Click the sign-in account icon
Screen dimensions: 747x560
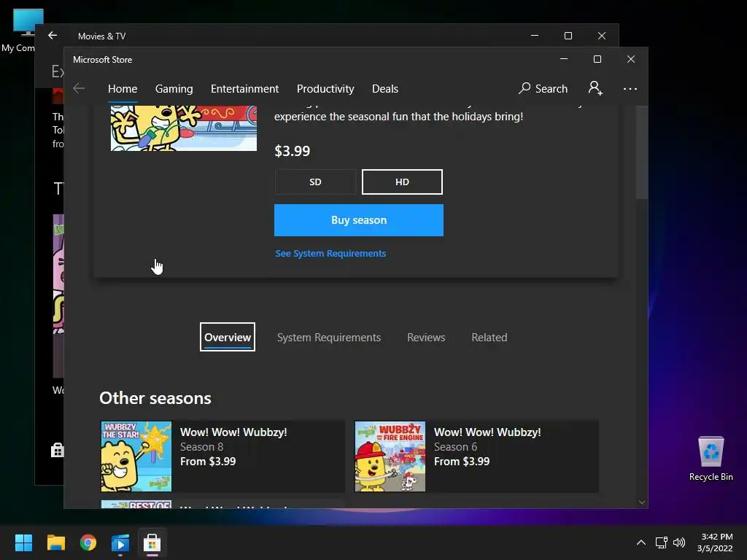[x=595, y=88]
